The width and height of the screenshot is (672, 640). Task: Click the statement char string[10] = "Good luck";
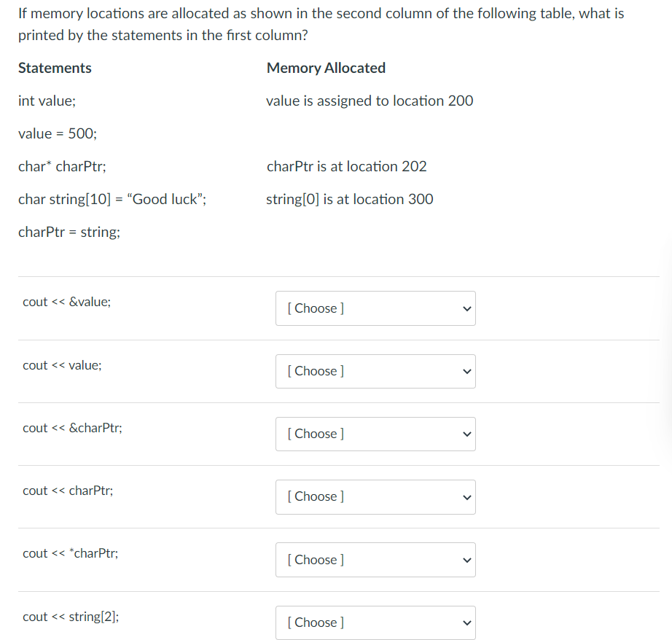click(x=113, y=199)
